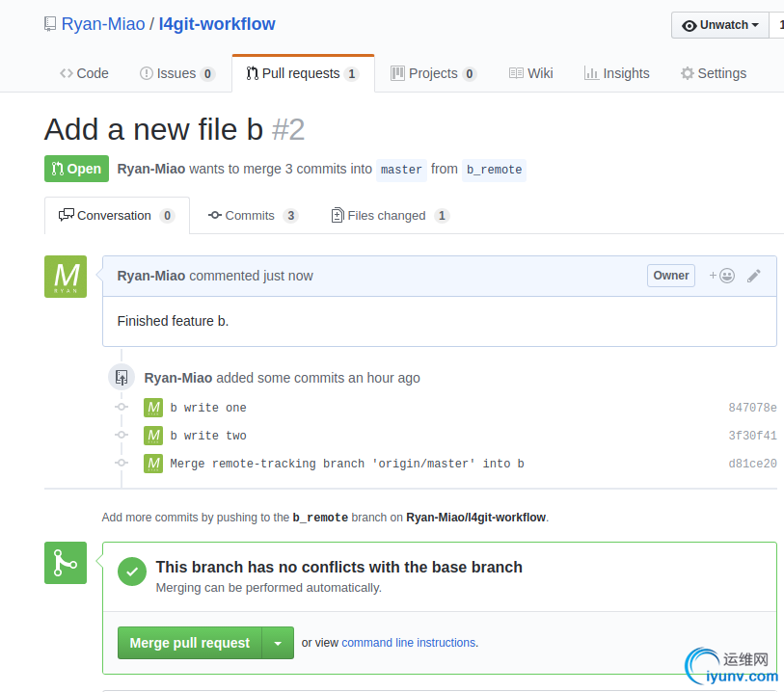The height and width of the screenshot is (692, 784).
Task: Click the Issues count badge
Action: [x=207, y=74]
